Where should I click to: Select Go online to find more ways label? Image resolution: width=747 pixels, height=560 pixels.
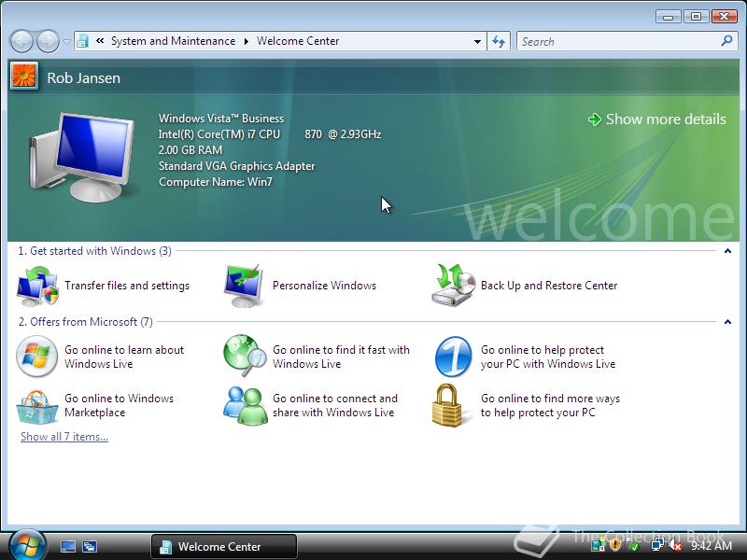click(x=550, y=405)
